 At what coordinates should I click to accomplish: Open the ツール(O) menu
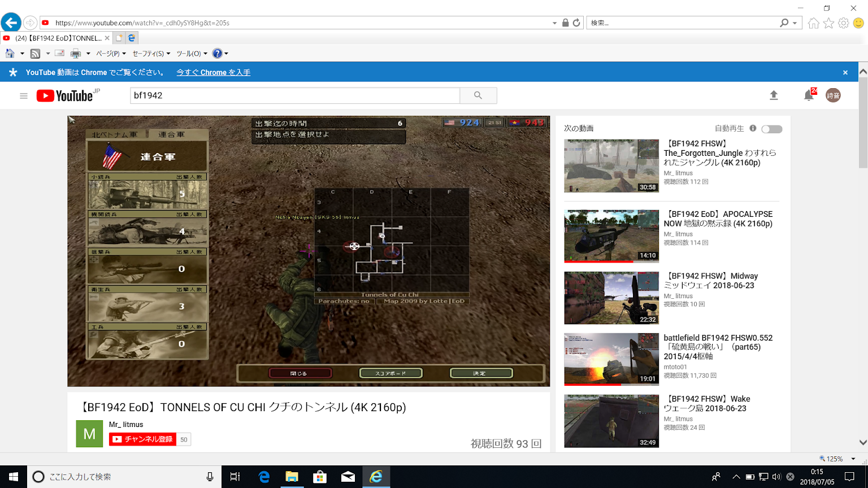[192, 54]
